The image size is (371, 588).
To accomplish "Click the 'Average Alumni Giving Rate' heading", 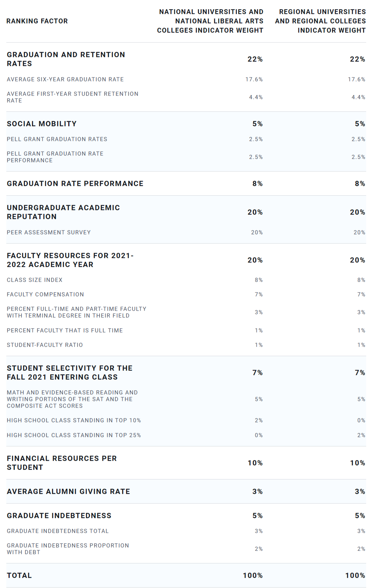I will (68, 491).
